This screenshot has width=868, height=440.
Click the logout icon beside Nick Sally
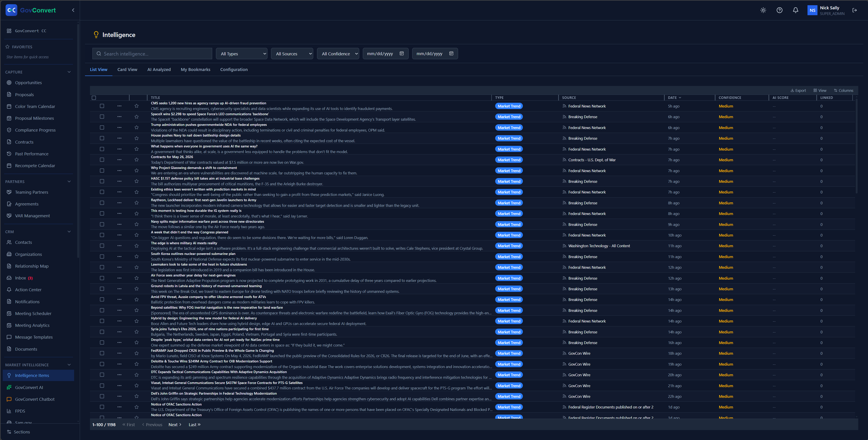(x=855, y=10)
